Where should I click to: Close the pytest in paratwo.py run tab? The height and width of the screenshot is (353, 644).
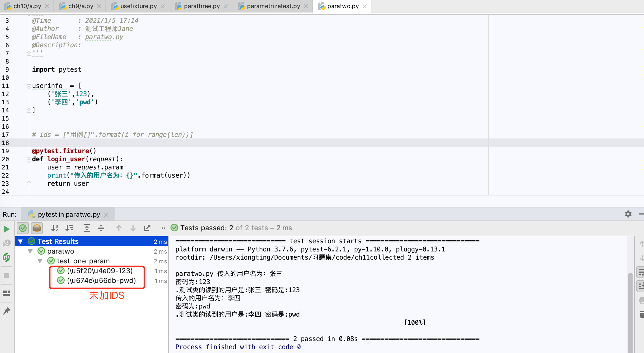pyautogui.click(x=106, y=215)
